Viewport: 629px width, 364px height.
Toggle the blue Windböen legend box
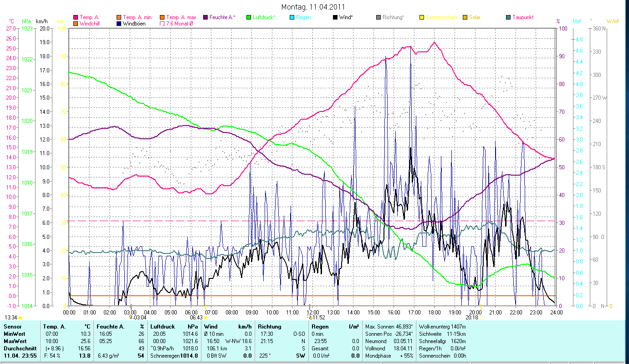coord(119,24)
